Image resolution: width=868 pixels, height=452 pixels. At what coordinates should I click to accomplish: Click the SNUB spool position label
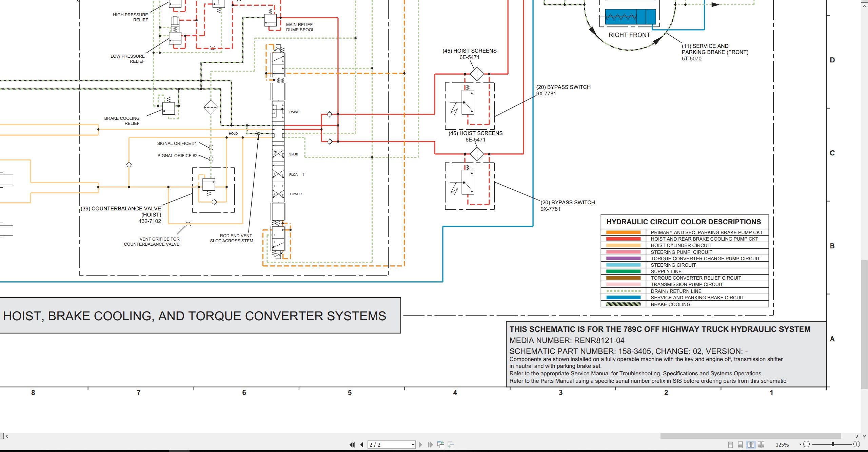click(x=294, y=154)
